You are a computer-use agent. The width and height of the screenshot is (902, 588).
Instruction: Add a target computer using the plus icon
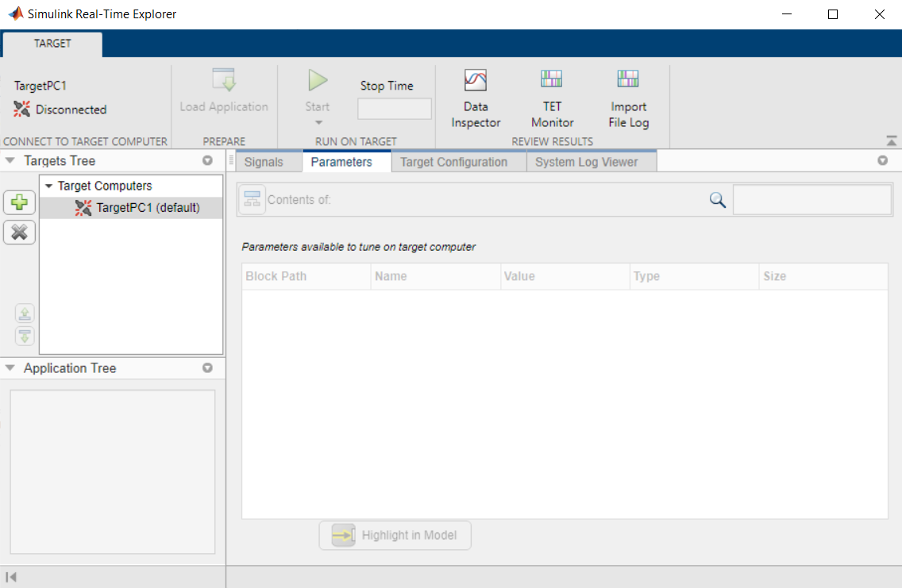pos(19,202)
